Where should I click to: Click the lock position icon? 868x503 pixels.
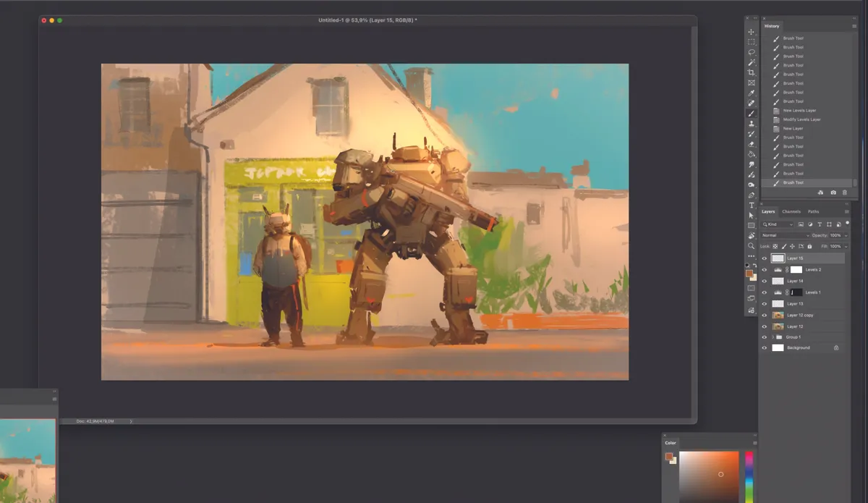pyautogui.click(x=792, y=246)
